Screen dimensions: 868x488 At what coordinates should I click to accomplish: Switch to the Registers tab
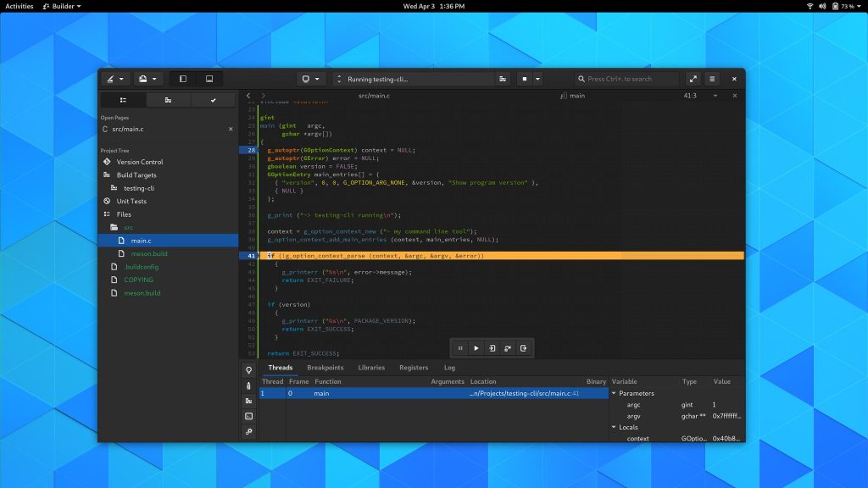pos(414,368)
